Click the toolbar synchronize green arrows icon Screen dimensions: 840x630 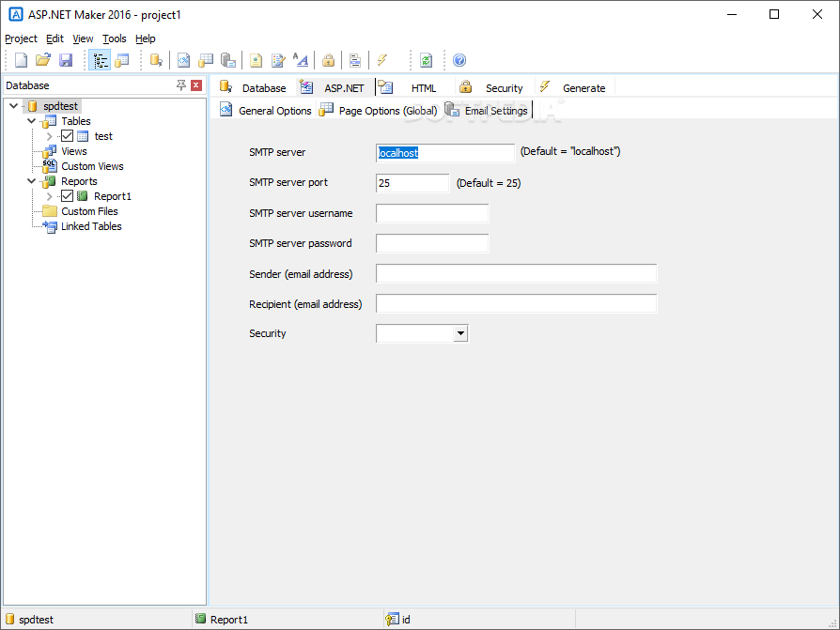click(x=426, y=60)
